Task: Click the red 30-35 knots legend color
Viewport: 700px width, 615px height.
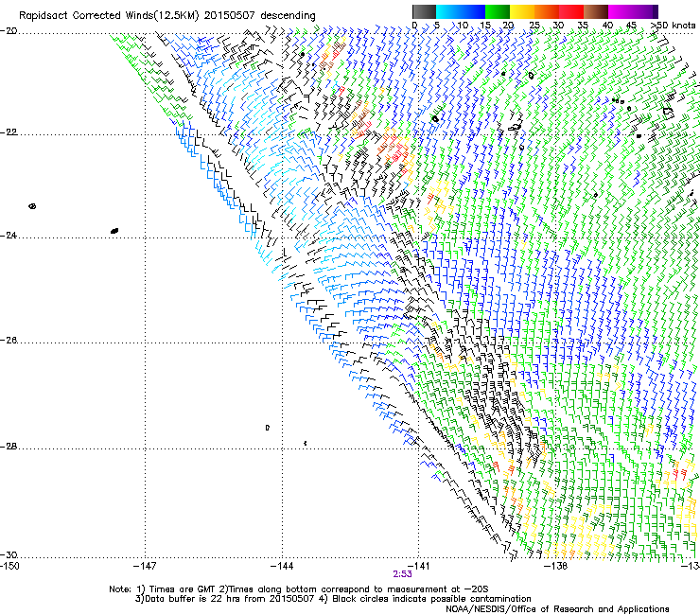Action: click(571, 11)
